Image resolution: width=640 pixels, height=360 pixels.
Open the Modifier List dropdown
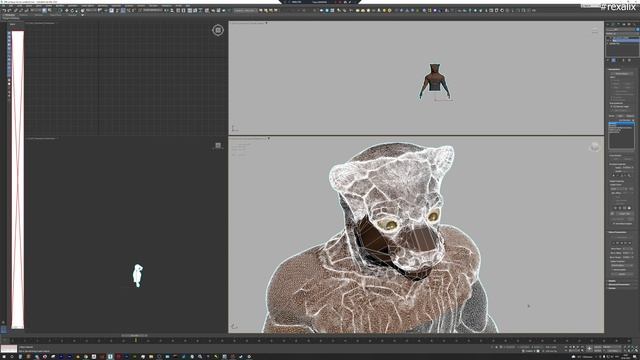(x=622, y=34)
